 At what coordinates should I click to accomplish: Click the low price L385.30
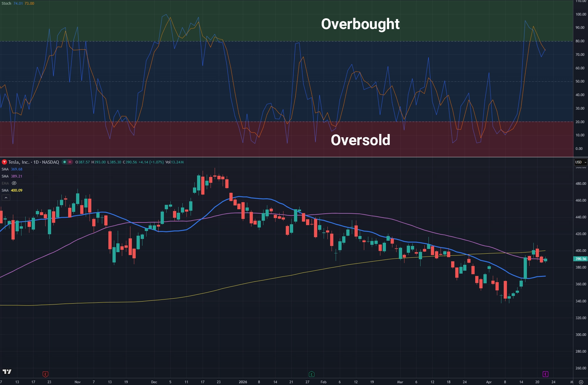point(114,162)
